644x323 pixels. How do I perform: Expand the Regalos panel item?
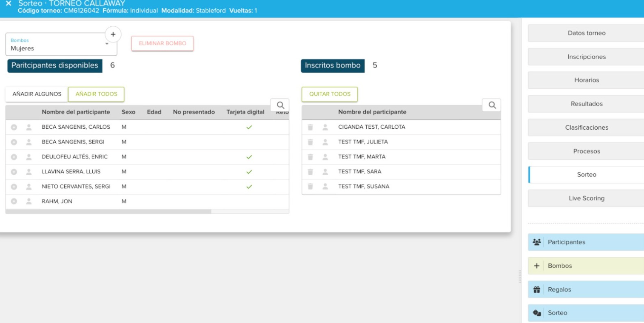pos(586,289)
